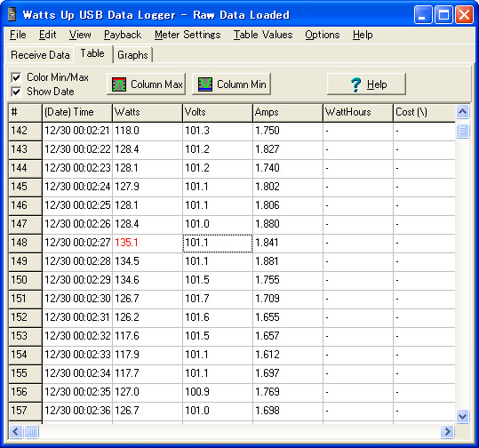Image resolution: width=479 pixels, height=448 pixels.
Task: Click the horizontal scrollbar right arrow
Action: click(447, 431)
